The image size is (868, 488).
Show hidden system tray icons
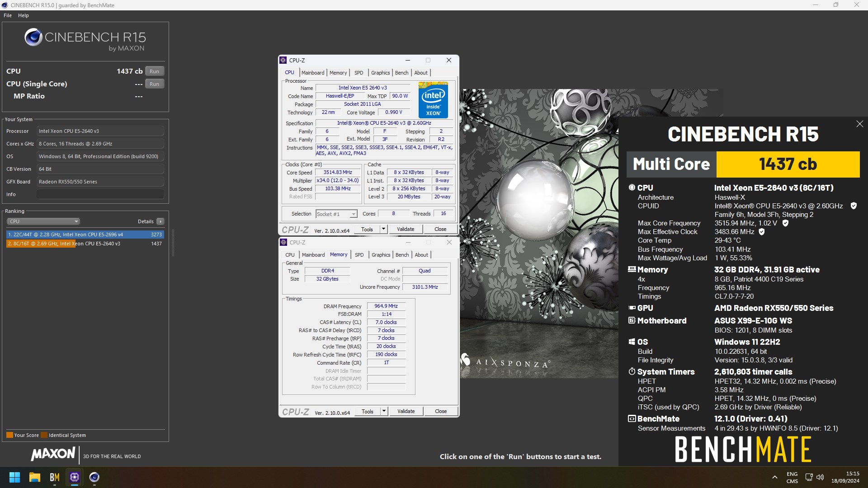[x=775, y=477]
